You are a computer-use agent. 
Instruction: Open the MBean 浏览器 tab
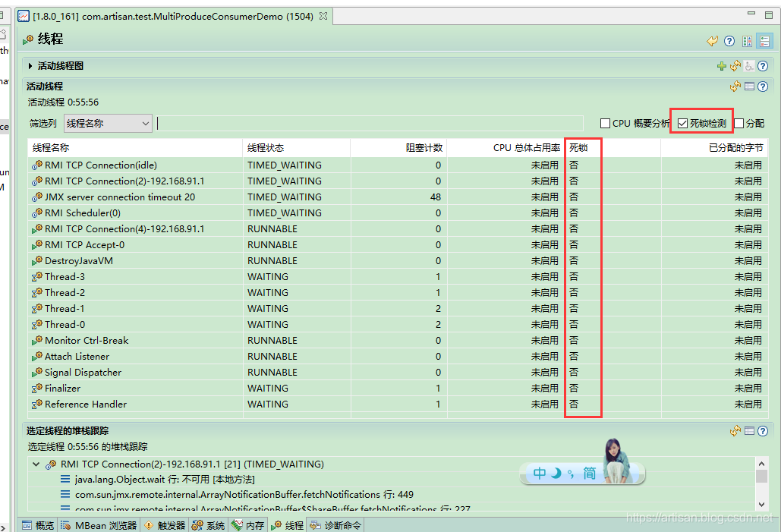pos(99,525)
